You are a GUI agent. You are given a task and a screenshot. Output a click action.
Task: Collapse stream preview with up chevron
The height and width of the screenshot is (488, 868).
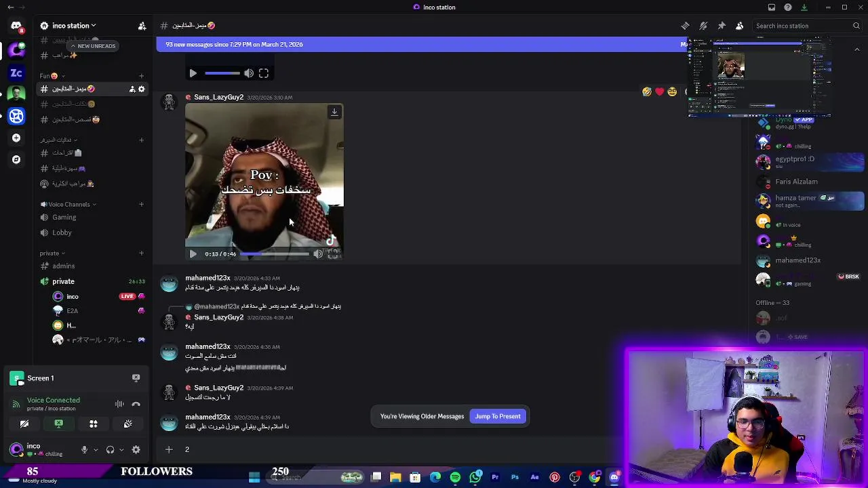[x=857, y=49]
